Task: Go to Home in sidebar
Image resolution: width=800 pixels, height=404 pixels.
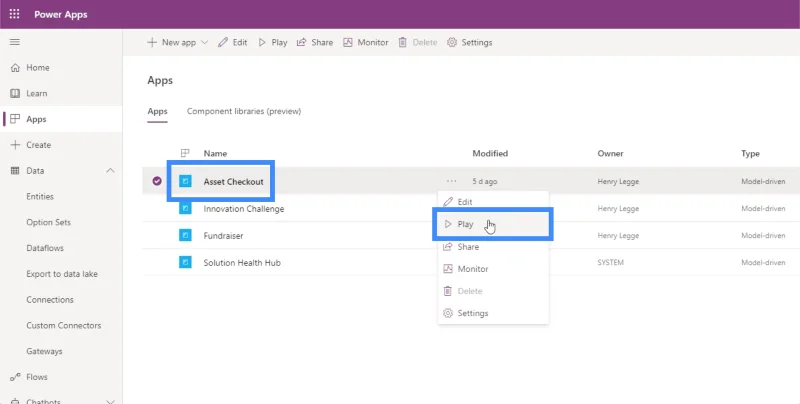Action: pos(38,67)
